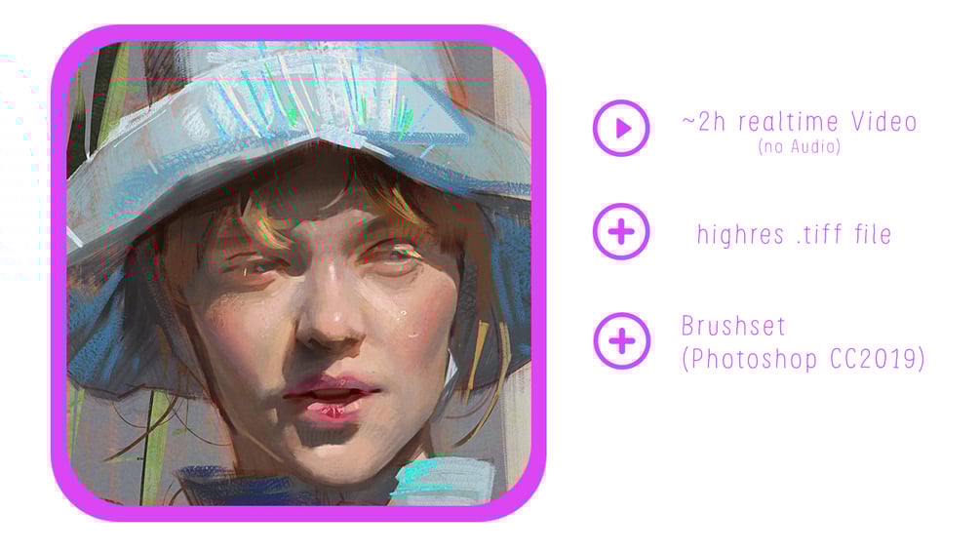
Task: Click the purple play circle icon
Action: (621, 128)
